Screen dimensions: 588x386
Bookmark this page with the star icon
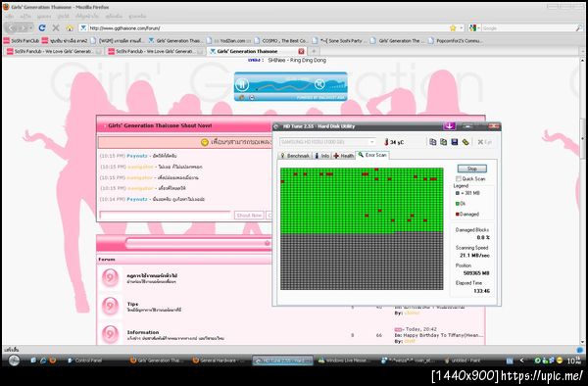tap(453, 28)
